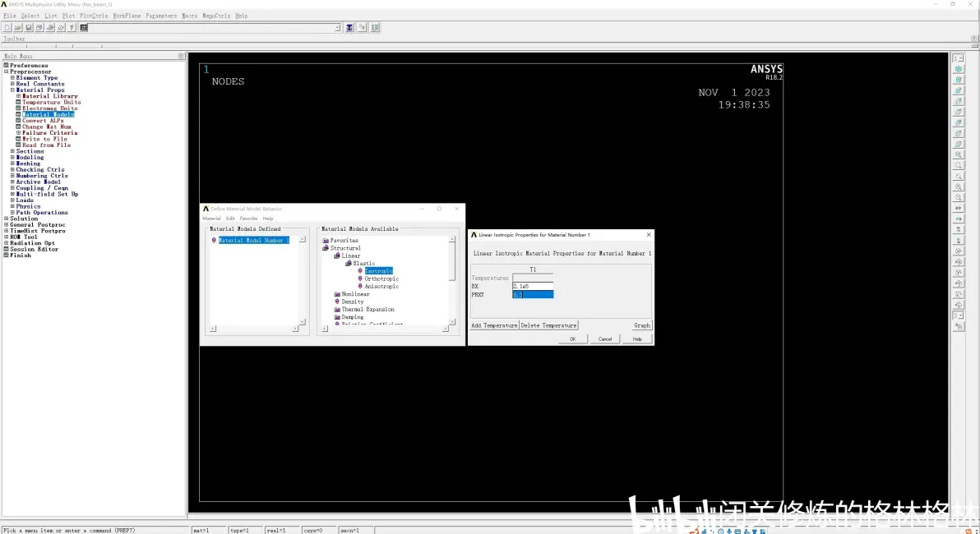Click the Add Temperature button
The width and height of the screenshot is (980, 534).
point(494,325)
